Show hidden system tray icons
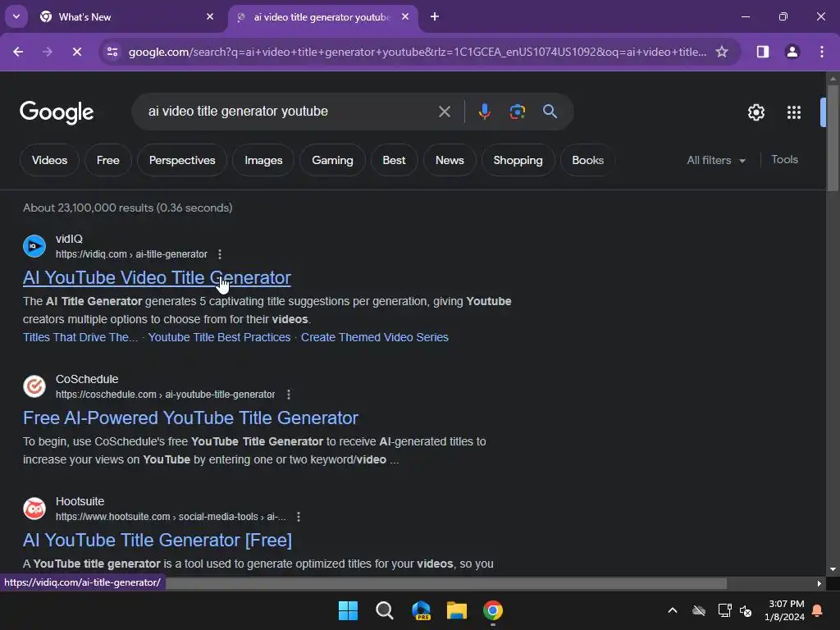 click(x=673, y=610)
